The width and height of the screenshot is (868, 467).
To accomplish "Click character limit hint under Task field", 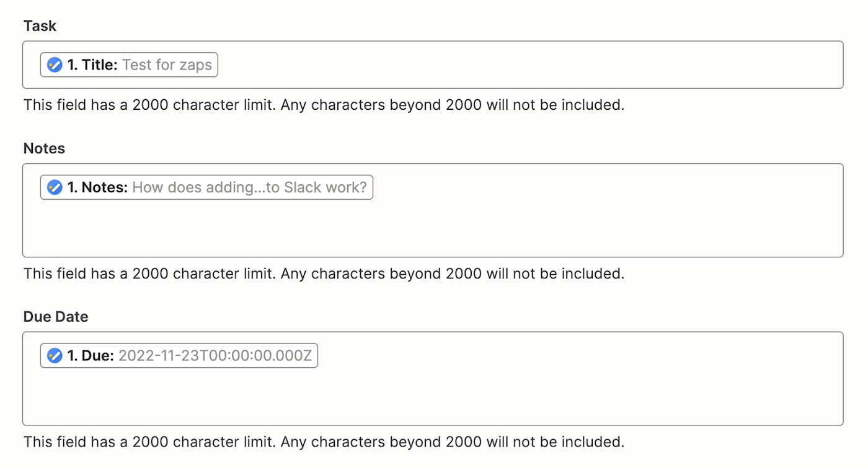I will [x=324, y=105].
